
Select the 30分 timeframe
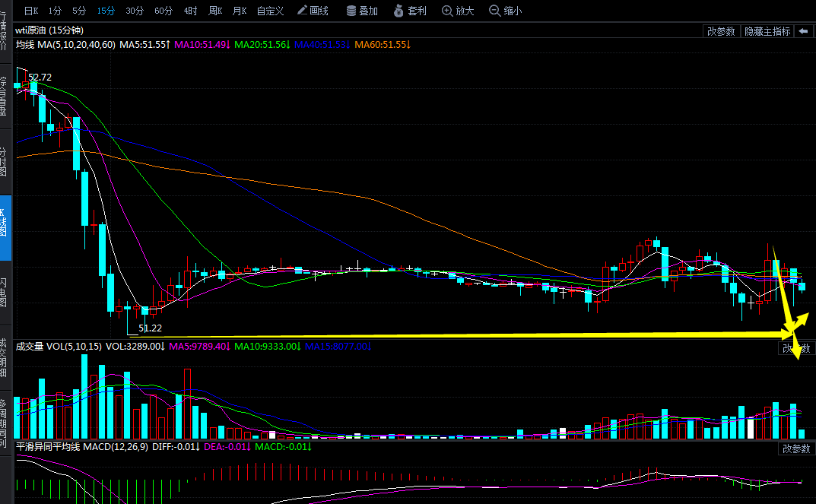[x=135, y=11]
